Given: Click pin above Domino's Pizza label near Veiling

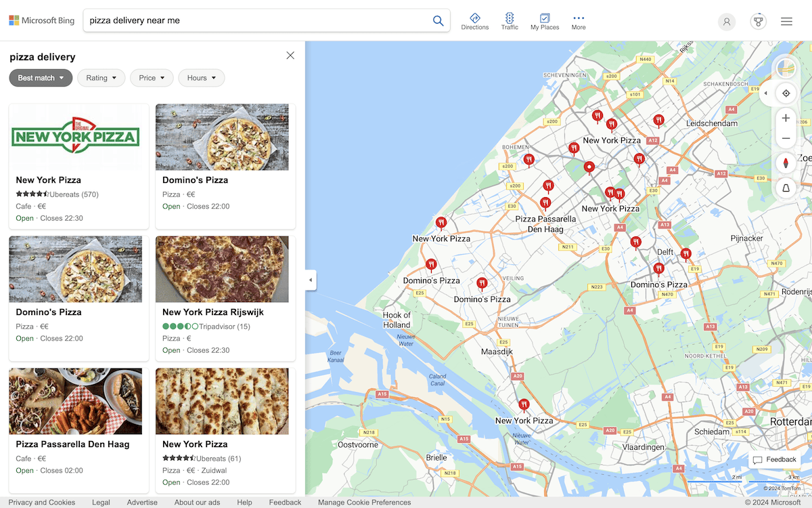Looking at the screenshot, I should tap(482, 284).
